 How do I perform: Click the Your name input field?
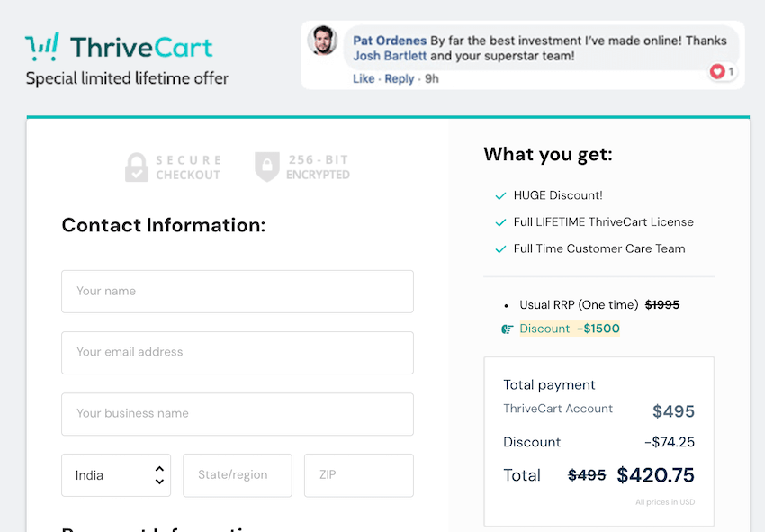tap(237, 292)
